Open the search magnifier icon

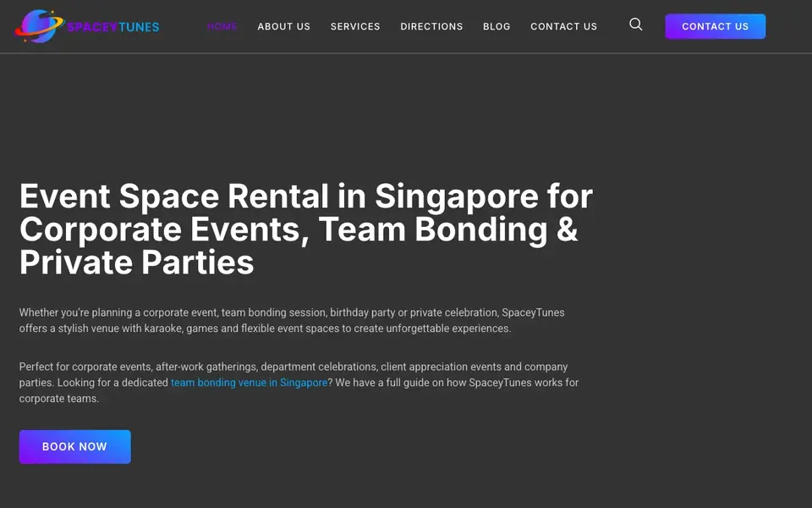(635, 25)
